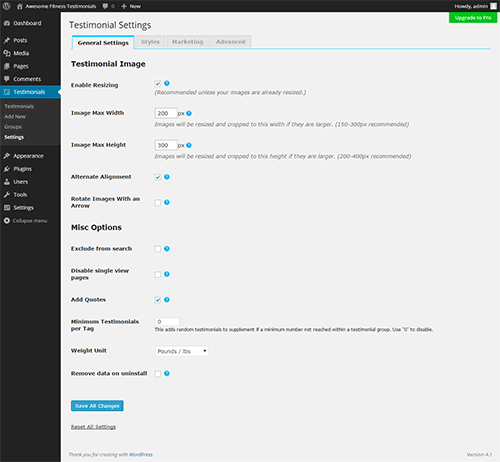Click Minimum Testimonials per Tag field

click(167, 322)
